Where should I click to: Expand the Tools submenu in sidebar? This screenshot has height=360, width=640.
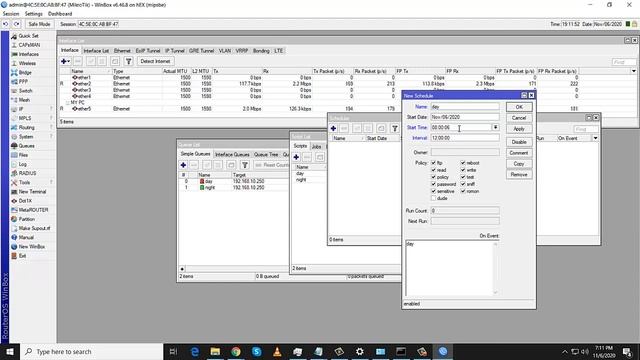[51, 182]
